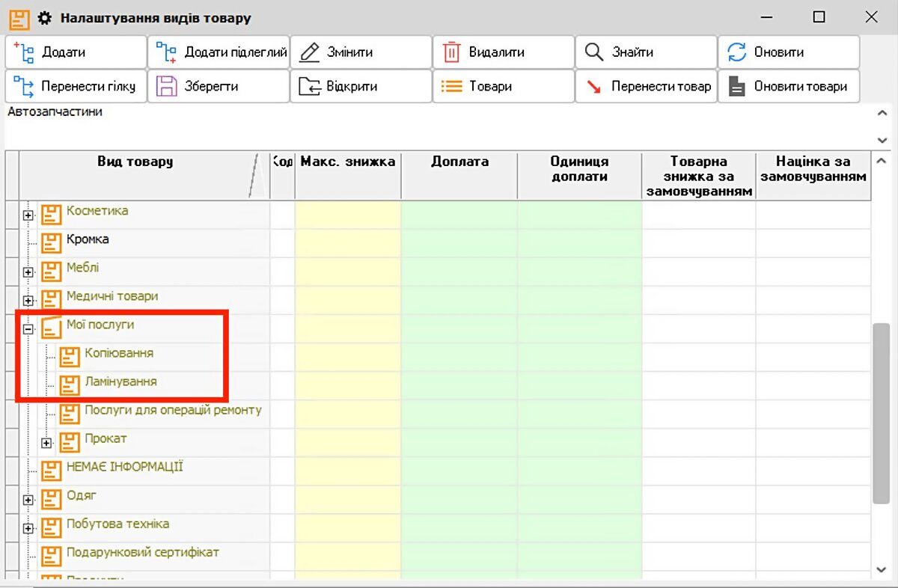
Task: Click the Оновити refresh icon
Action: (x=737, y=52)
